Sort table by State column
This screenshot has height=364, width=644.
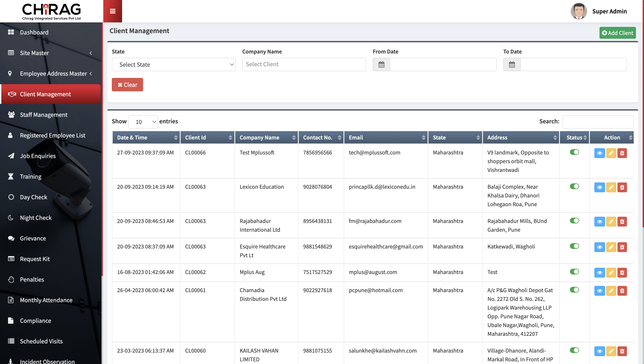(455, 137)
